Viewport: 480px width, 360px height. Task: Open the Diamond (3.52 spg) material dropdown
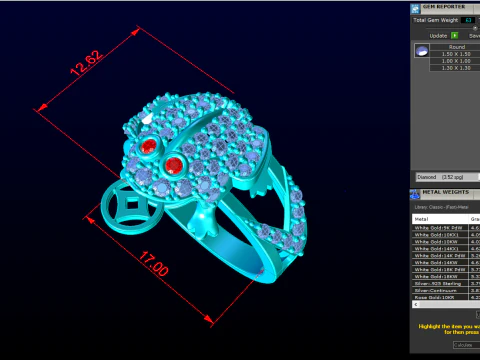(x=448, y=177)
